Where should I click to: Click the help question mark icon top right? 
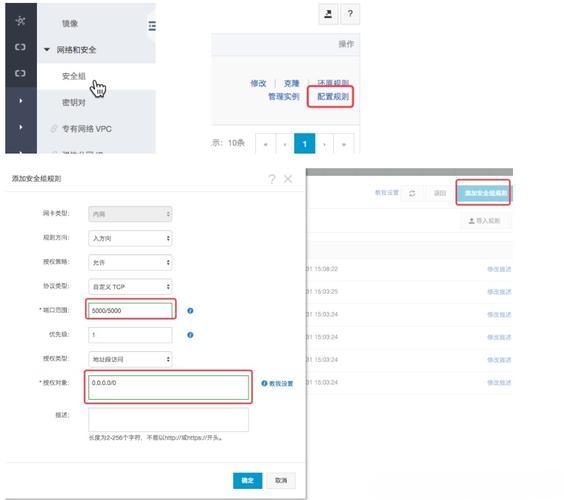click(350, 14)
